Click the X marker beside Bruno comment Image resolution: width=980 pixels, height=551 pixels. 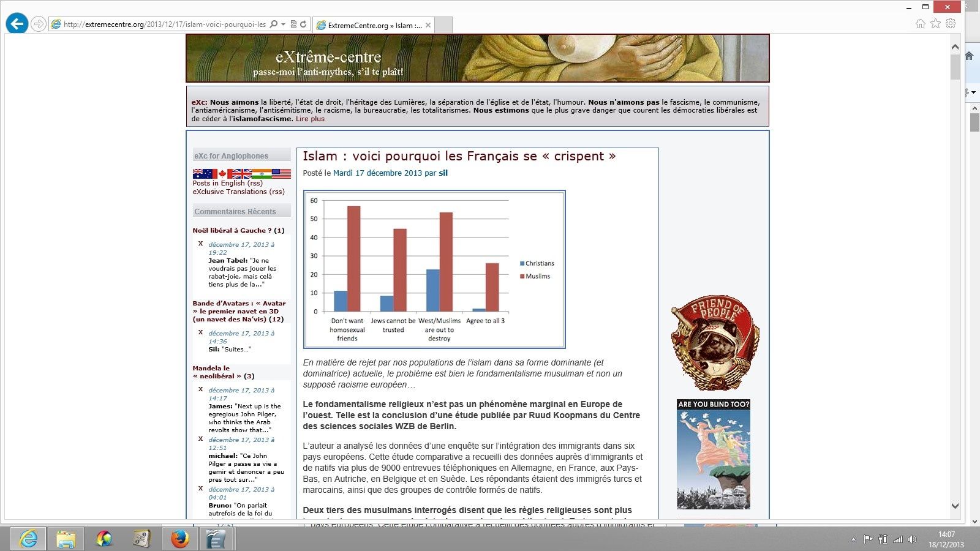tap(200, 489)
